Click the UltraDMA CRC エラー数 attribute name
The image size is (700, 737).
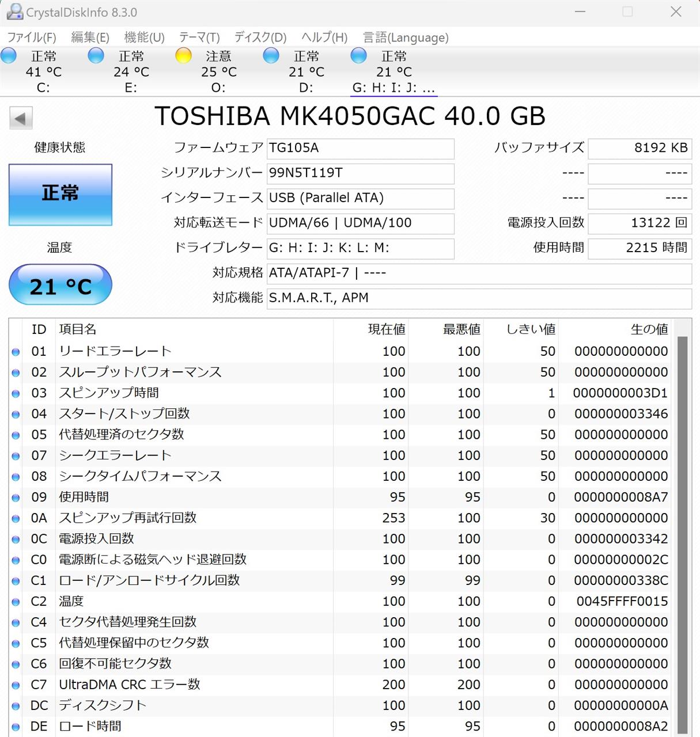click(130, 685)
